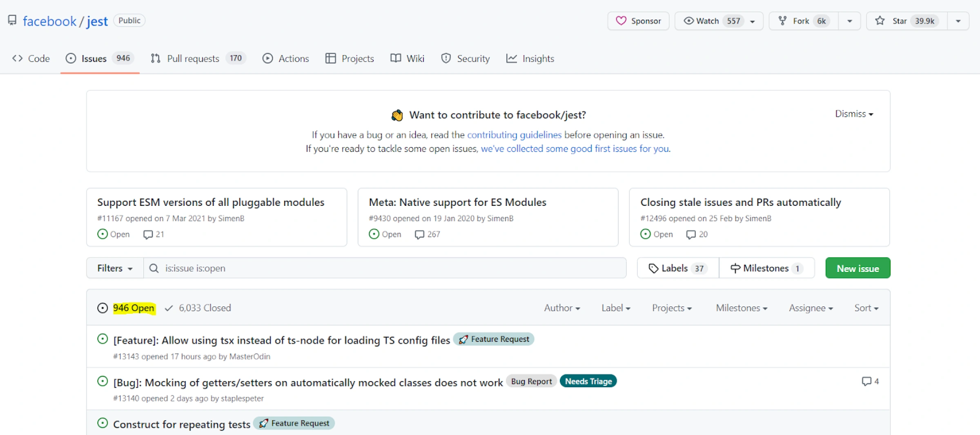Open Labels via the tag icon

653,268
